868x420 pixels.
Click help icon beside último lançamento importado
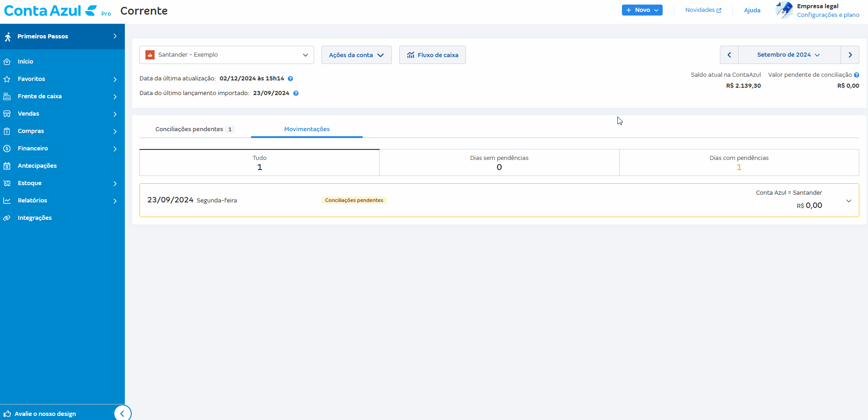(x=296, y=93)
